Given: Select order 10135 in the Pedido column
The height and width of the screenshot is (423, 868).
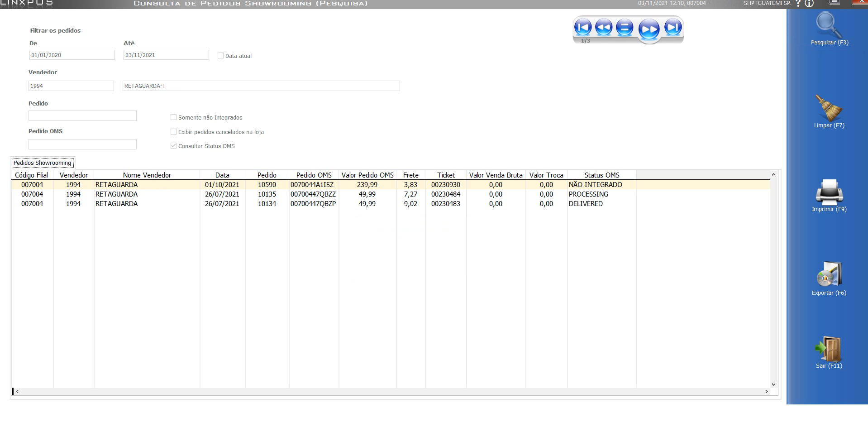Looking at the screenshot, I should pos(267,194).
